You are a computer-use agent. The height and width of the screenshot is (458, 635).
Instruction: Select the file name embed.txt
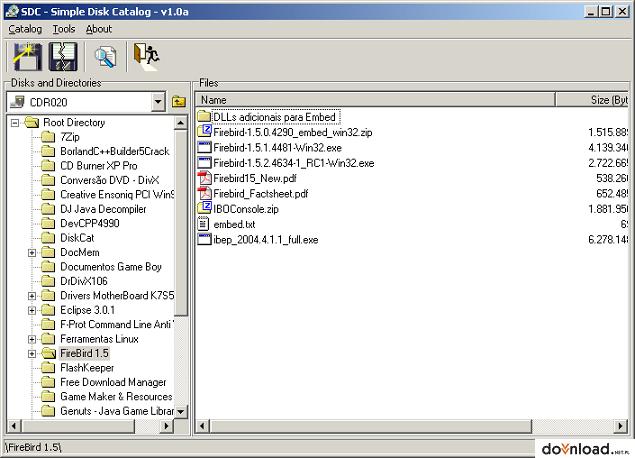(234, 224)
